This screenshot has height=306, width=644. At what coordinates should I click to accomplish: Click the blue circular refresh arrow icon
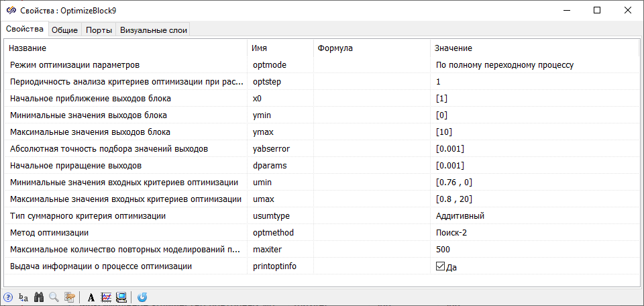point(143,297)
